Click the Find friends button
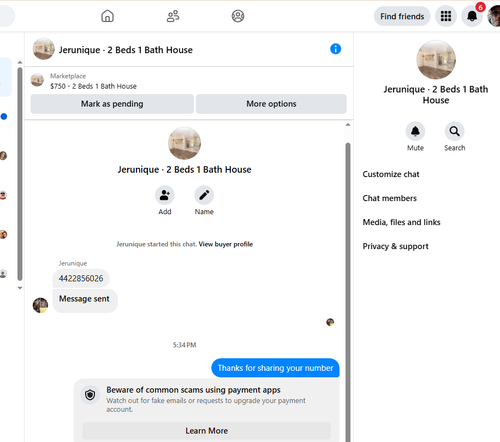This screenshot has width=500, height=442. click(x=402, y=16)
